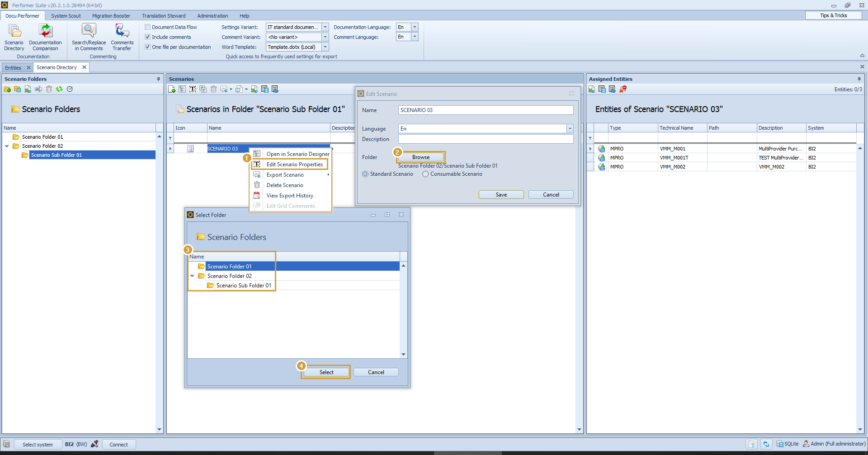Launch the Documentation Comparison tool
The width and height of the screenshot is (868, 455).
coord(45,38)
